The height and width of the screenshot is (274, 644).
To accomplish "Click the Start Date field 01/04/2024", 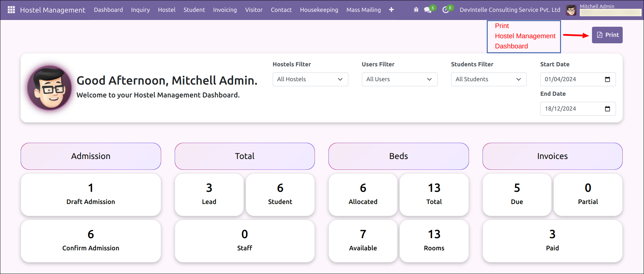I will tap(578, 79).
